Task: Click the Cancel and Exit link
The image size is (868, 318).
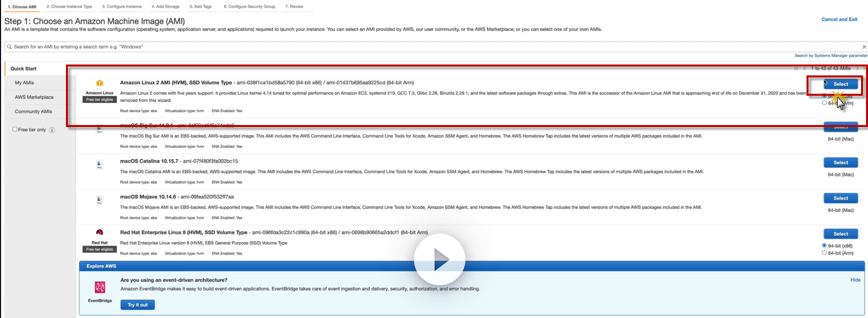Action: click(x=839, y=19)
